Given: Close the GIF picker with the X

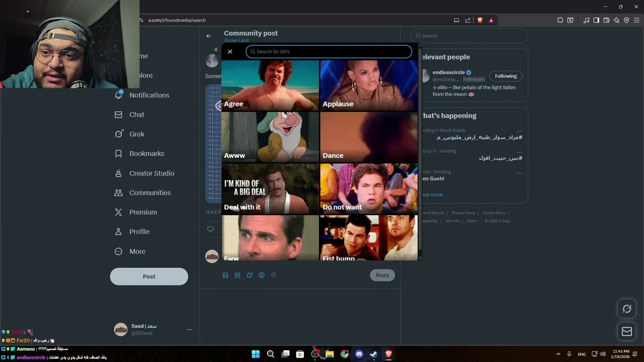Looking at the screenshot, I should coord(230,52).
